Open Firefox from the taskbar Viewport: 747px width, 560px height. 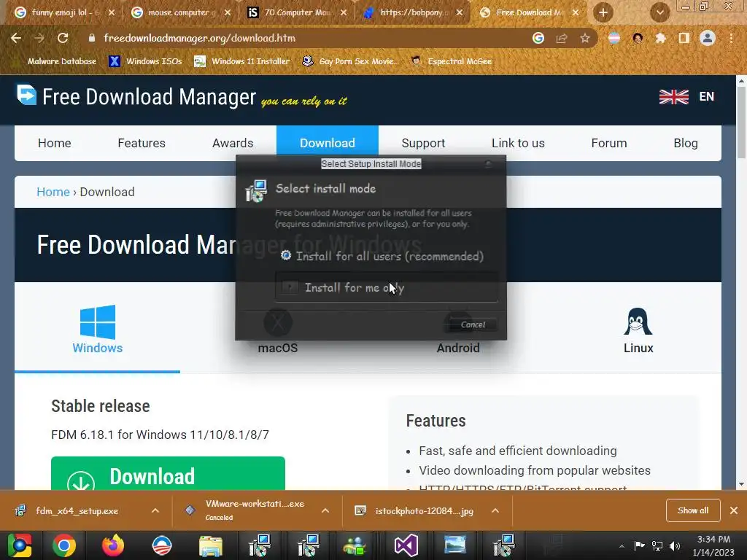[x=113, y=545]
